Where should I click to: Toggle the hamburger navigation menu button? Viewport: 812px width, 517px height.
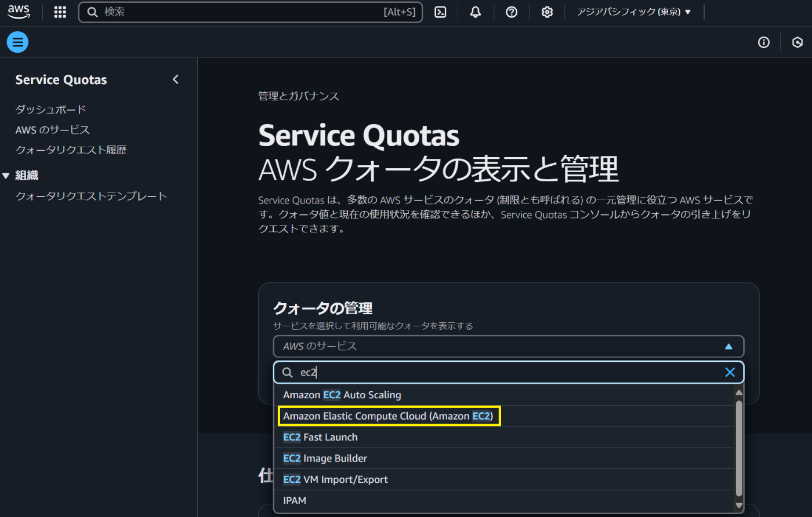17,42
